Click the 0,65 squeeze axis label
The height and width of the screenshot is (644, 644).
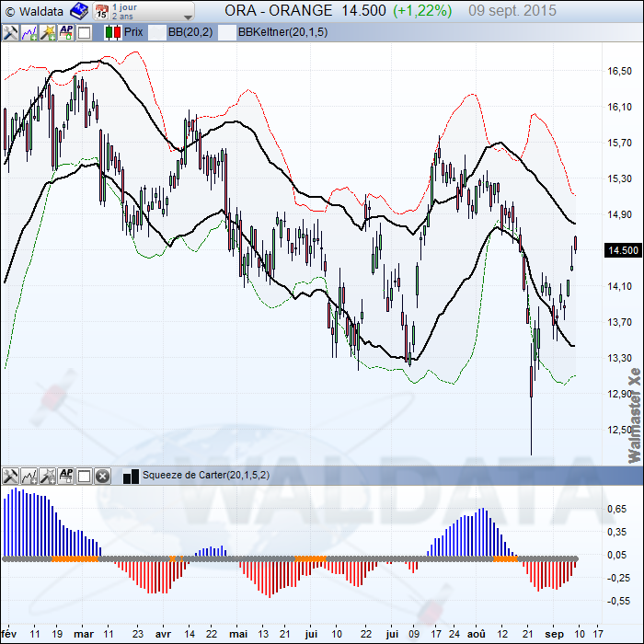pos(617,509)
